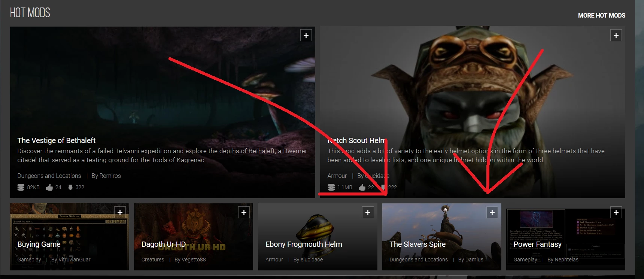The height and width of the screenshot is (279, 644).
Task: Open The Vestige of Bethaleft mod title
Action: [56, 140]
